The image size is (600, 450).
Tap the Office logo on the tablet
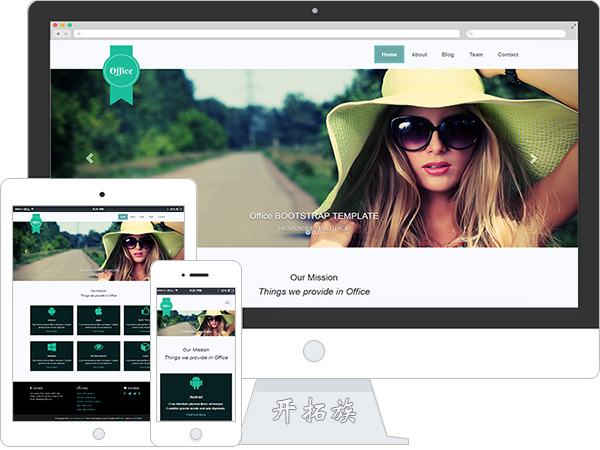(36, 223)
